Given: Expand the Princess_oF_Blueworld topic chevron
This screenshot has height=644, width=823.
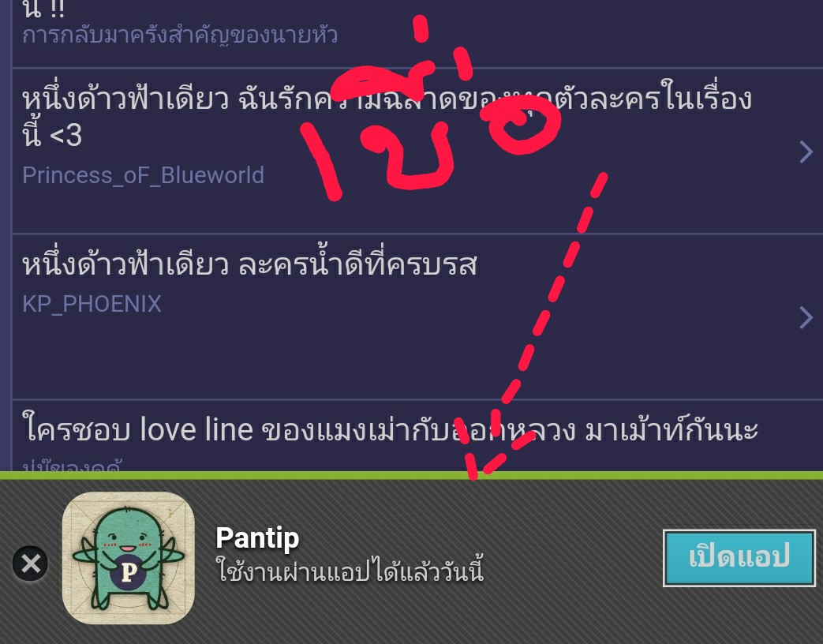Looking at the screenshot, I should pyautogui.click(x=806, y=152).
